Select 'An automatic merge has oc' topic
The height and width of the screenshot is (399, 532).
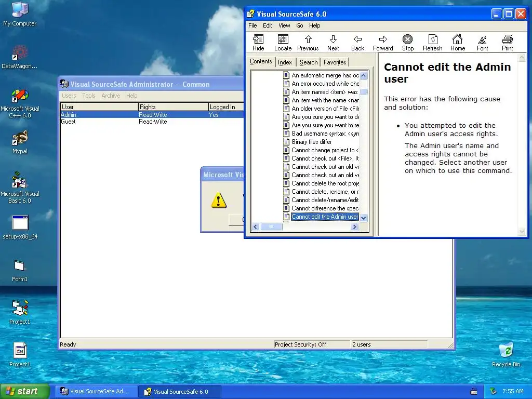coord(321,75)
